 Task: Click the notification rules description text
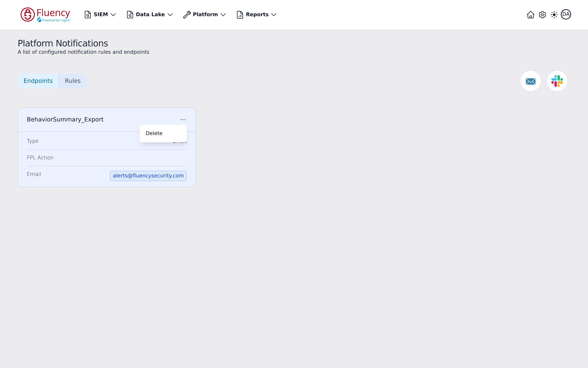point(83,52)
